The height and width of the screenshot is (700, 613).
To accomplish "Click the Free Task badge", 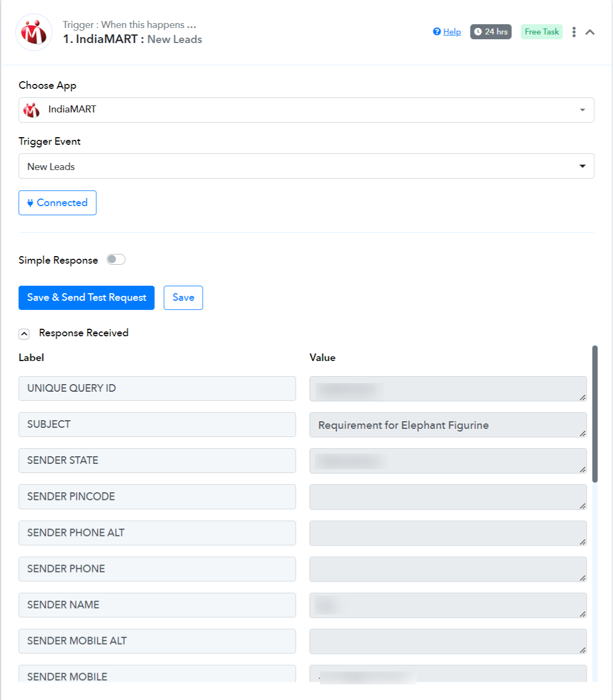I will [541, 32].
